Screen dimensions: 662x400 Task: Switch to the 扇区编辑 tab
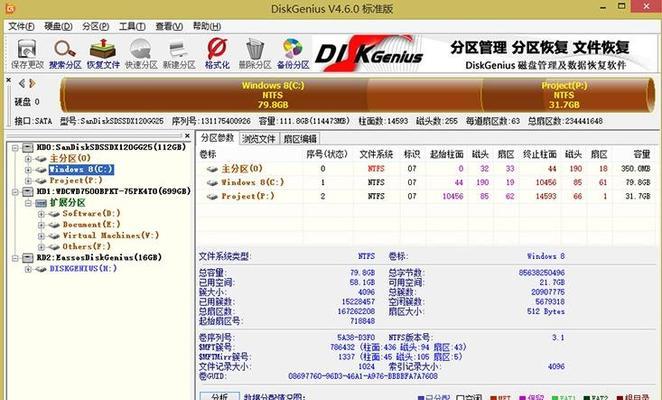[300, 139]
